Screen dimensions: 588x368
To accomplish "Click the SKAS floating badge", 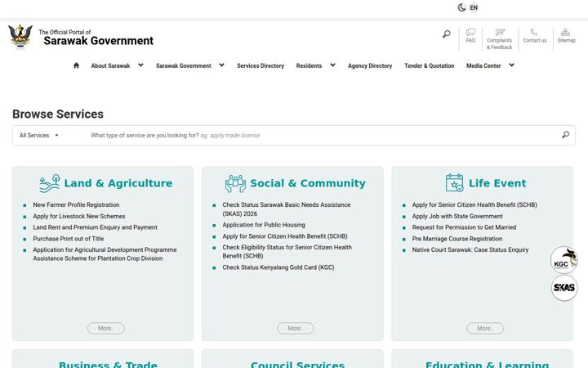I will pyautogui.click(x=564, y=288).
